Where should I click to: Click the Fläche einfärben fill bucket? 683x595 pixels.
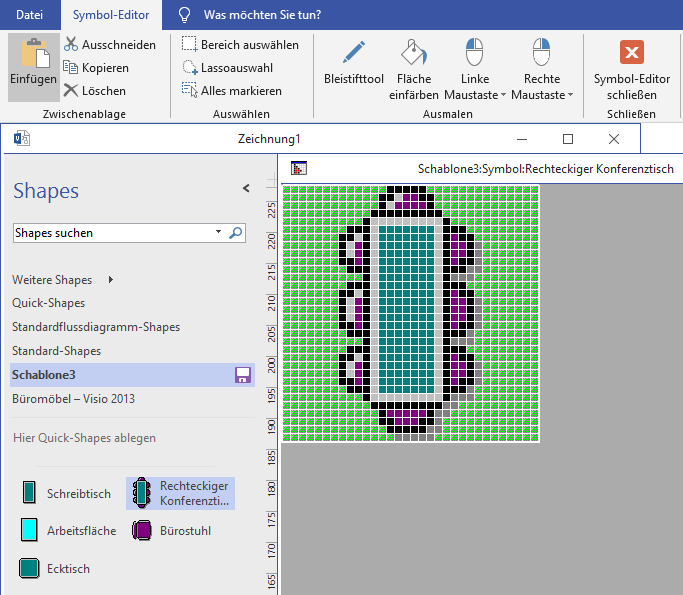point(413,53)
